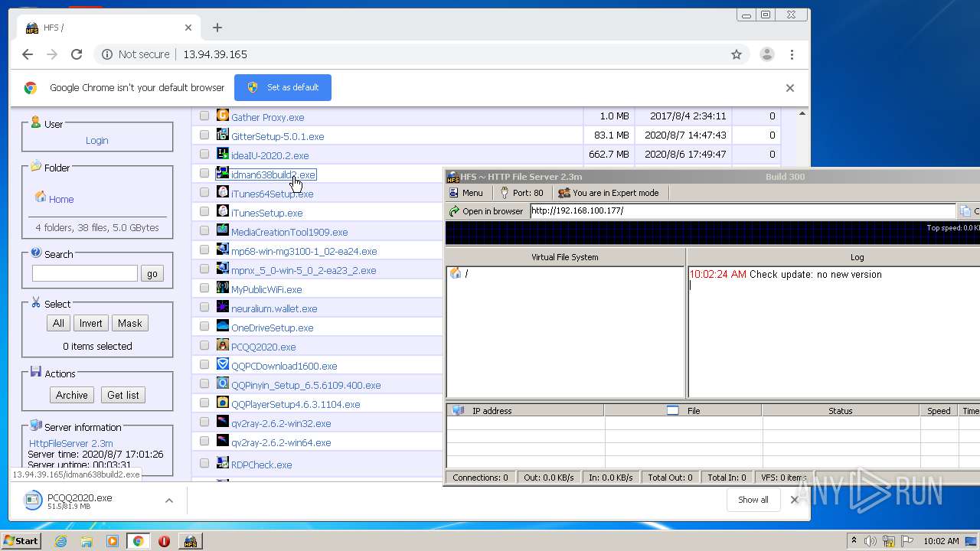Screen dimensions: 980x551
Task: Click the MyPublicWiFi.exe file icon
Action: coord(223,288)
